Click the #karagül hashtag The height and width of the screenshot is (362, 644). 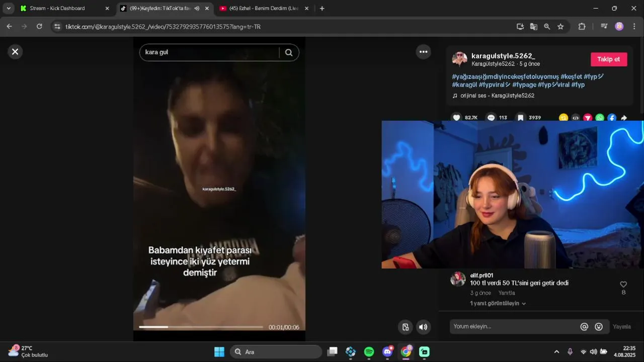pyautogui.click(x=464, y=84)
